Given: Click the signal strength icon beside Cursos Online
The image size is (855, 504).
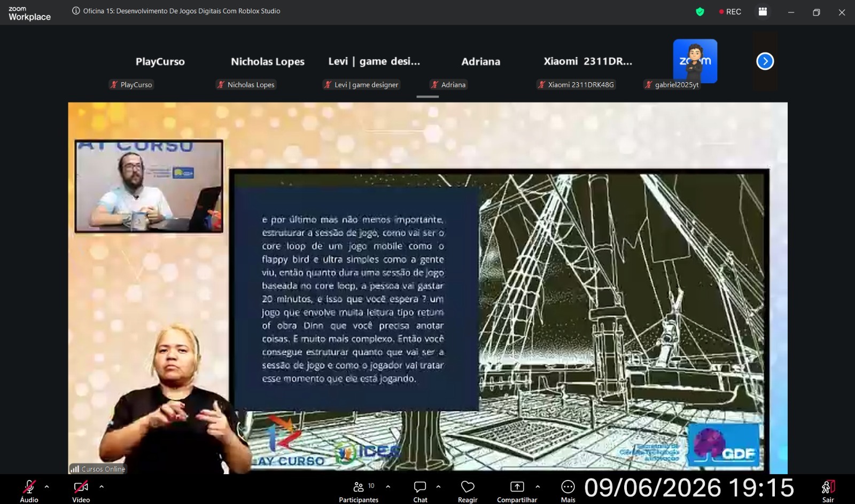Looking at the screenshot, I should click(x=75, y=469).
